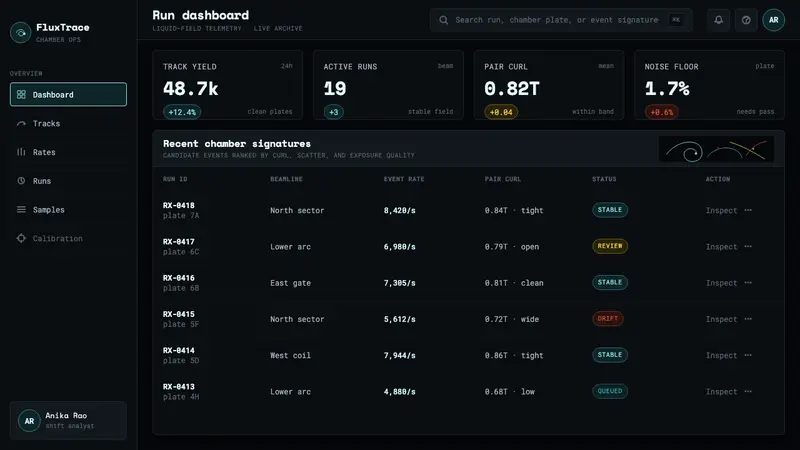The image size is (800, 450).
Task: Select the RX-0415 run ID
Action: coord(179,314)
